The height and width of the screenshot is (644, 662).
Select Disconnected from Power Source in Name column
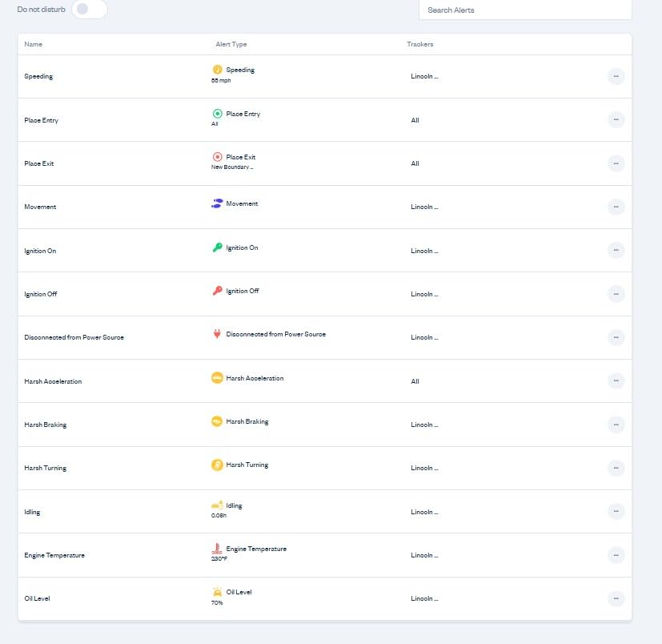[74, 338]
